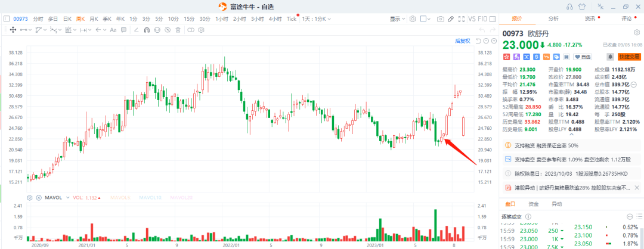Expand the 显示 display dropdown
Image resolution: width=644 pixels, height=249 pixels.
[x=398, y=19]
